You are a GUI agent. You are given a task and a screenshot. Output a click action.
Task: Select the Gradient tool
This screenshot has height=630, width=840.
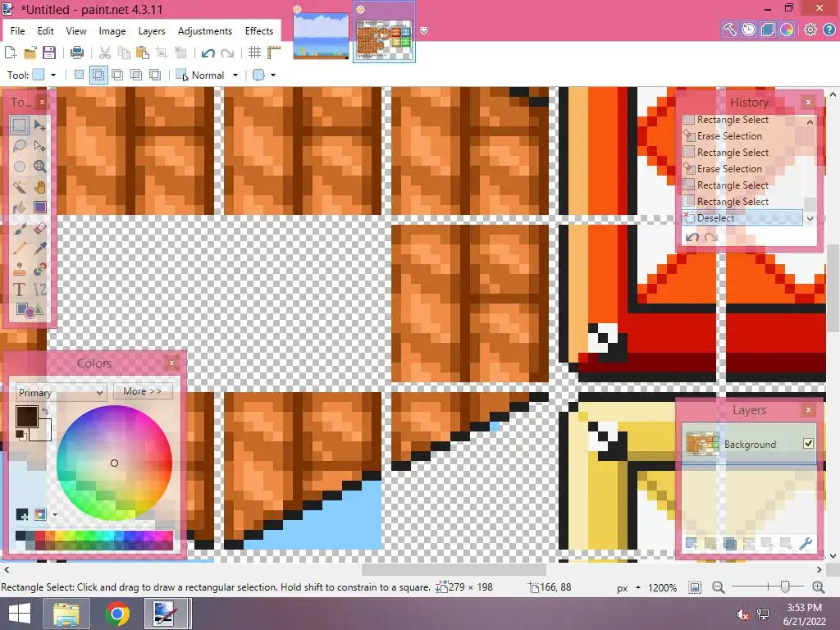[39, 208]
